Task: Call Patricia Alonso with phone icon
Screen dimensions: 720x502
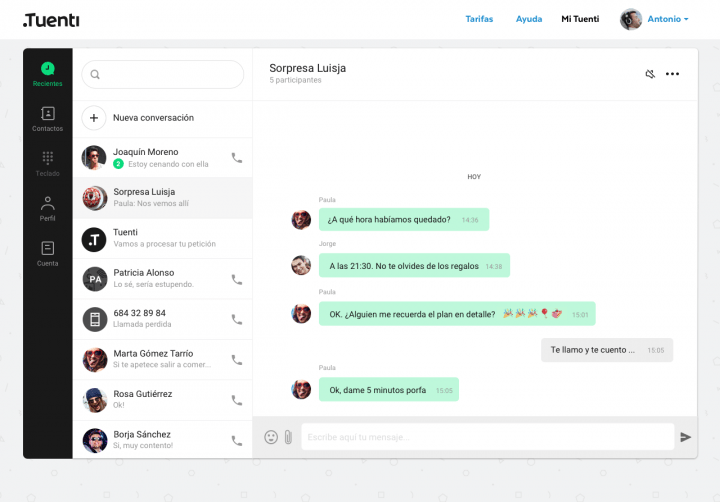Action: coord(237,279)
